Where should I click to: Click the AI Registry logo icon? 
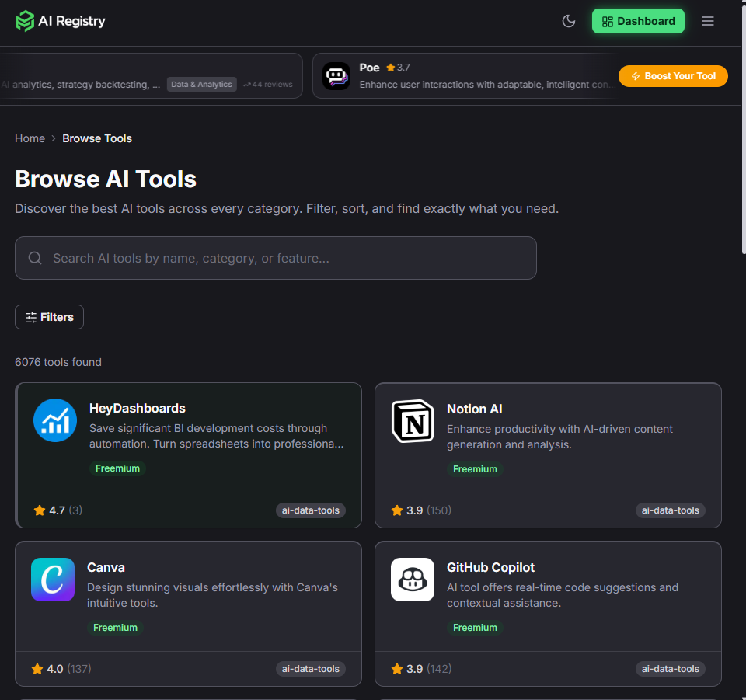tap(26, 21)
